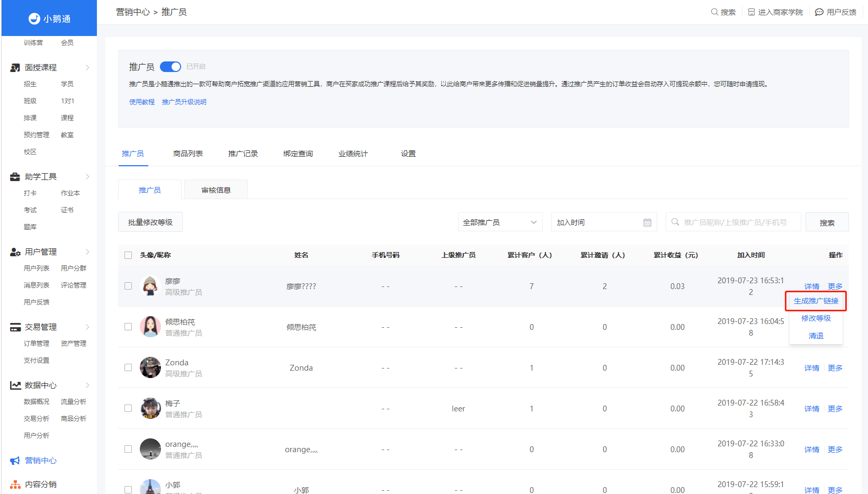Click the 小鹅通 logo icon
The height and width of the screenshot is (494, 868).
coord(34,19)
